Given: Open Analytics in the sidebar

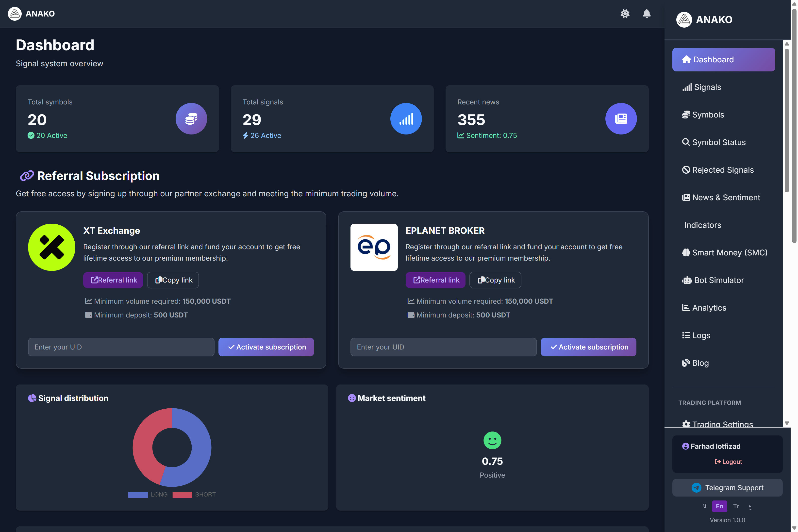Looking at the screenshot, I should 724,308.
